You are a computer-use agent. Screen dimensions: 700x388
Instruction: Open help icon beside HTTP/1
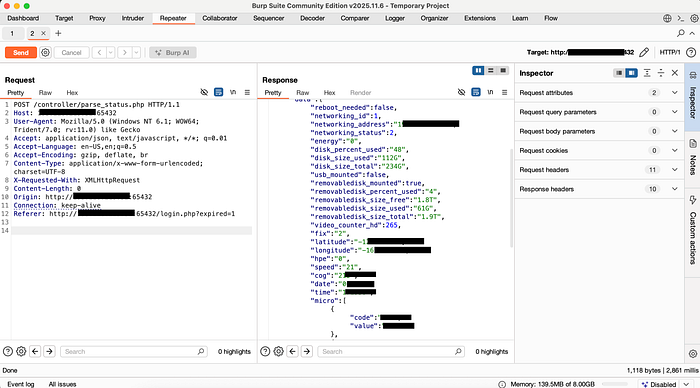(691, 53)
